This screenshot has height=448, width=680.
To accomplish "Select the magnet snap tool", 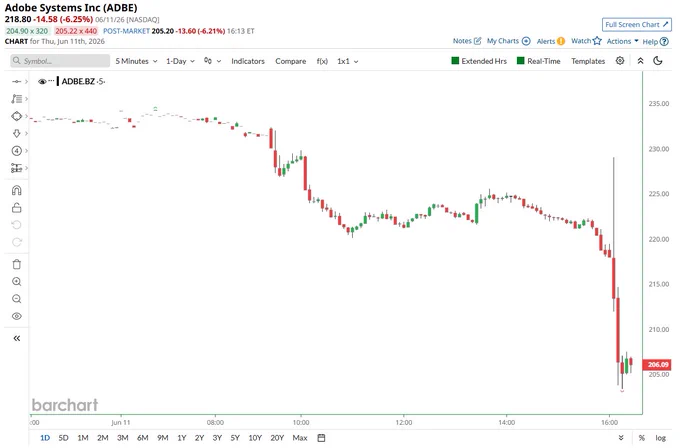I will click(x=16, y=190).
